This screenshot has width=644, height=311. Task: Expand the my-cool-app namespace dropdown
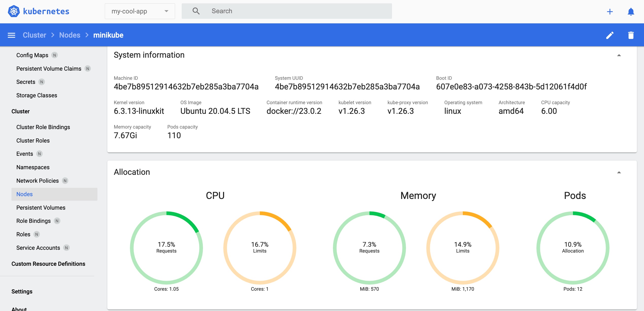[x=166, y=11]
